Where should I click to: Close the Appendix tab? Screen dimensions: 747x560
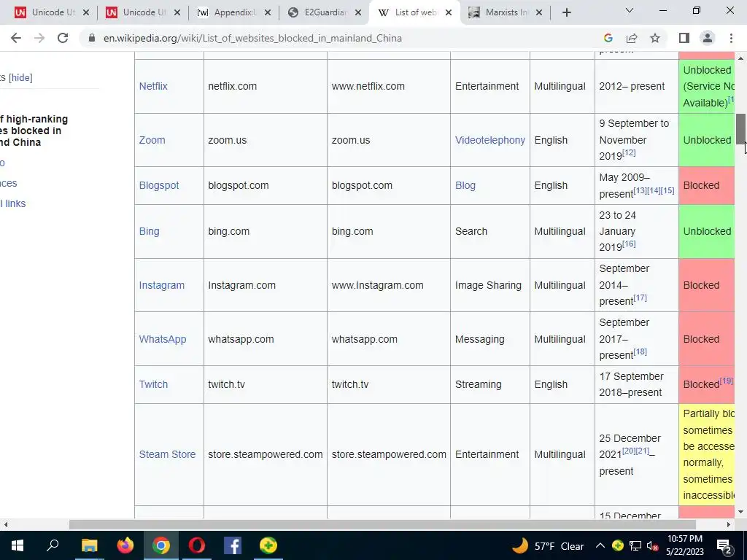(x=268, y=13)
